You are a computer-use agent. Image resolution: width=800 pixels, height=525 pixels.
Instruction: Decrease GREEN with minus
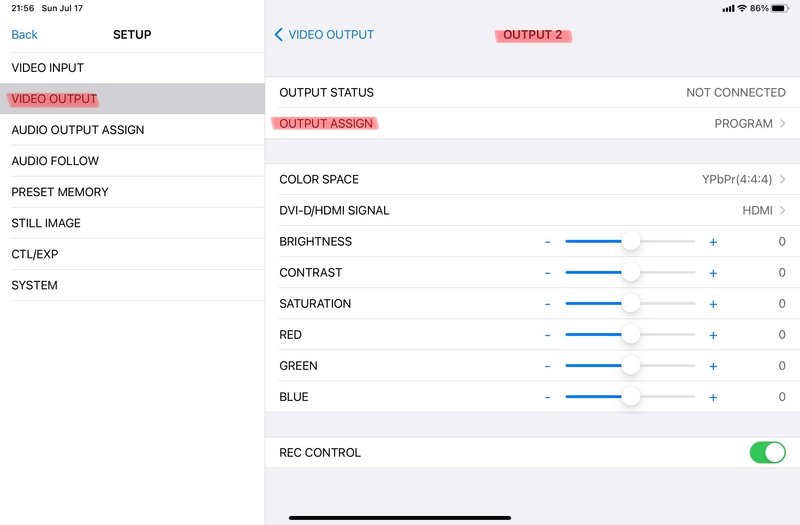click(547, 366)
